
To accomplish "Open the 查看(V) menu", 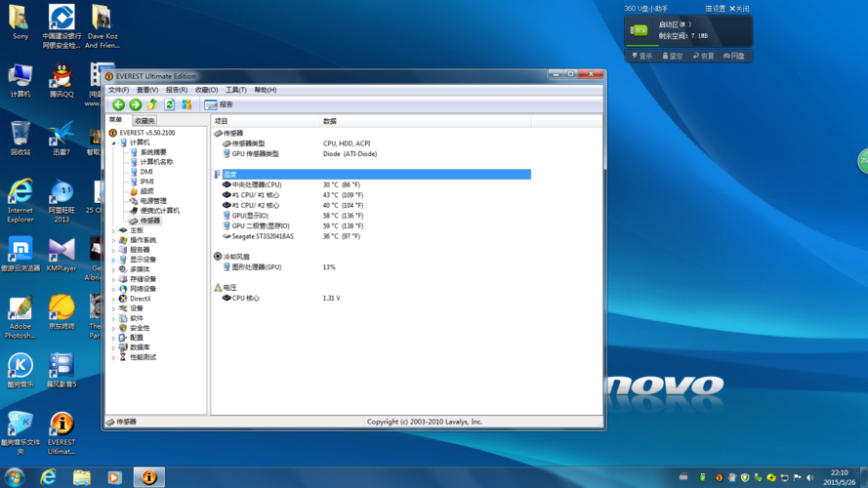I will [x=147, y=90].
